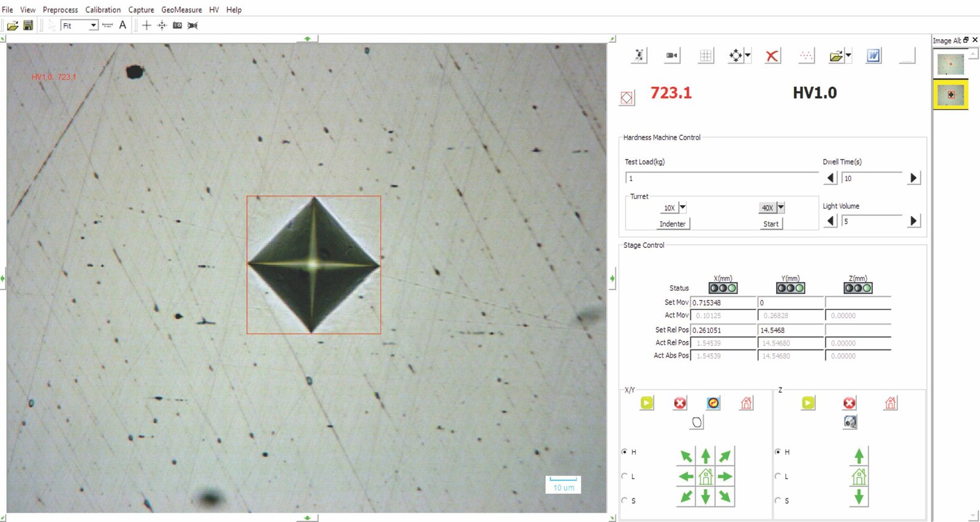The image size is (980, 522).
Task: Open the Calibration menu
Action: click(103, 10)
